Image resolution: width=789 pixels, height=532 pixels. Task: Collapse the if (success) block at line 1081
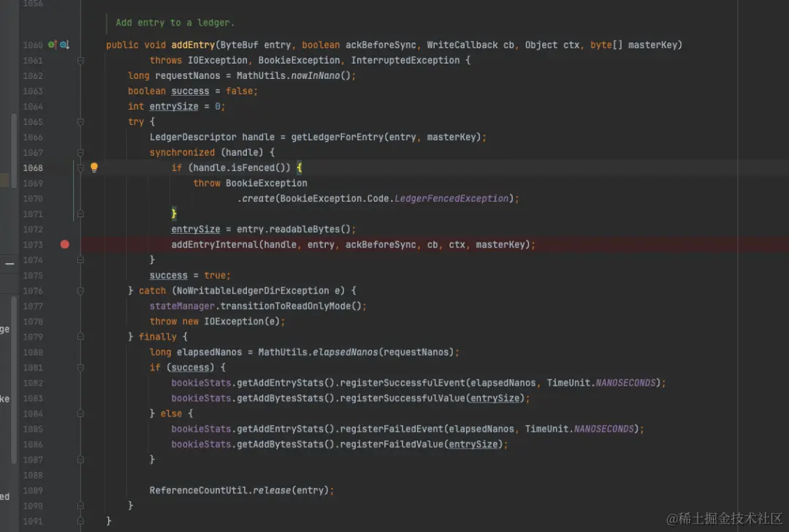pyautogui.click(x=80, y=368)
